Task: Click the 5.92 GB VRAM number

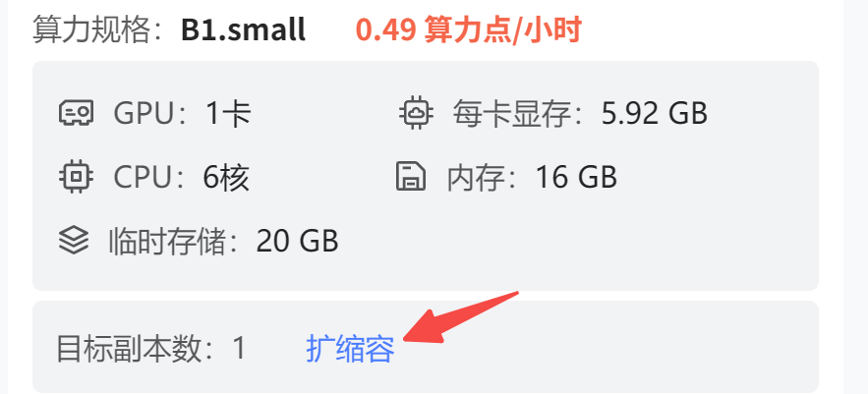Action: (x=655, y=113)
